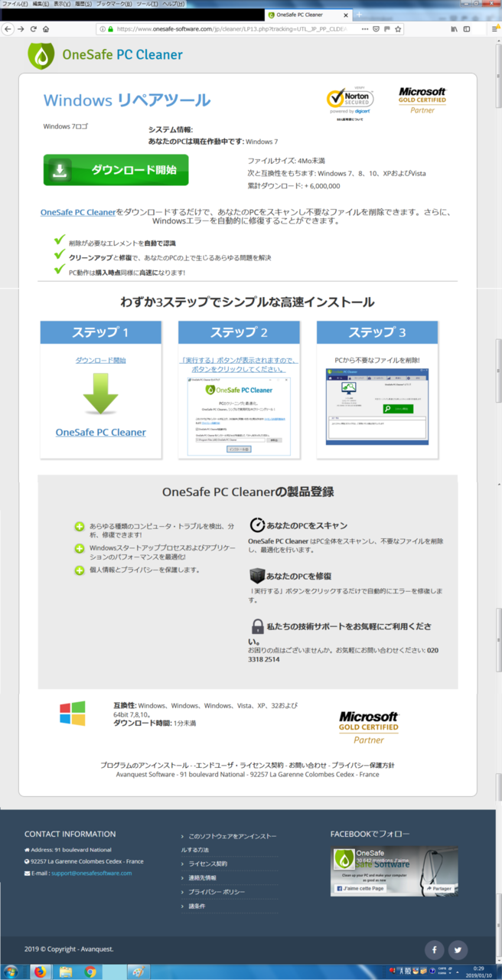The height and width of the screenshot is (980, 502).
Task: Click the top Microsoft Gold Certified Partner badge
Action: pos(422,100)
